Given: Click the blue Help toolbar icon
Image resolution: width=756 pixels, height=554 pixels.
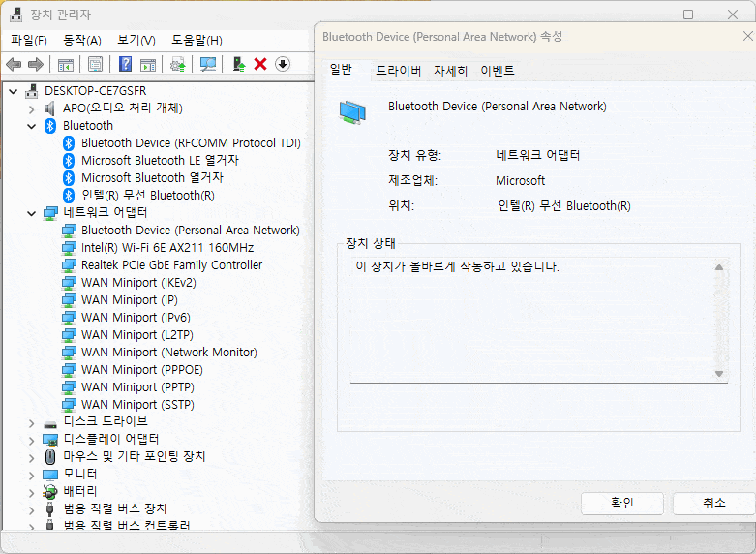Looking at the screenshot, I should tap(125, 64).
